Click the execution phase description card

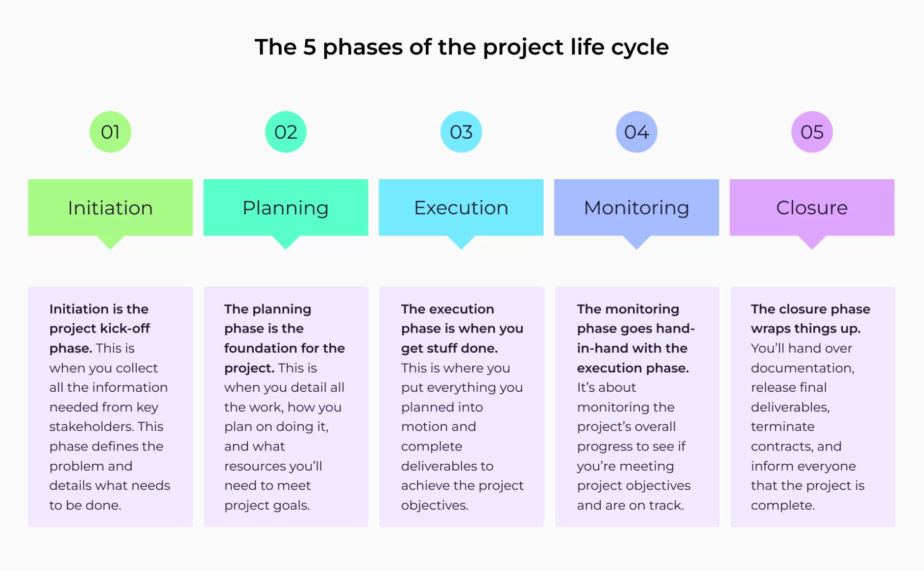tap(461, 406)
